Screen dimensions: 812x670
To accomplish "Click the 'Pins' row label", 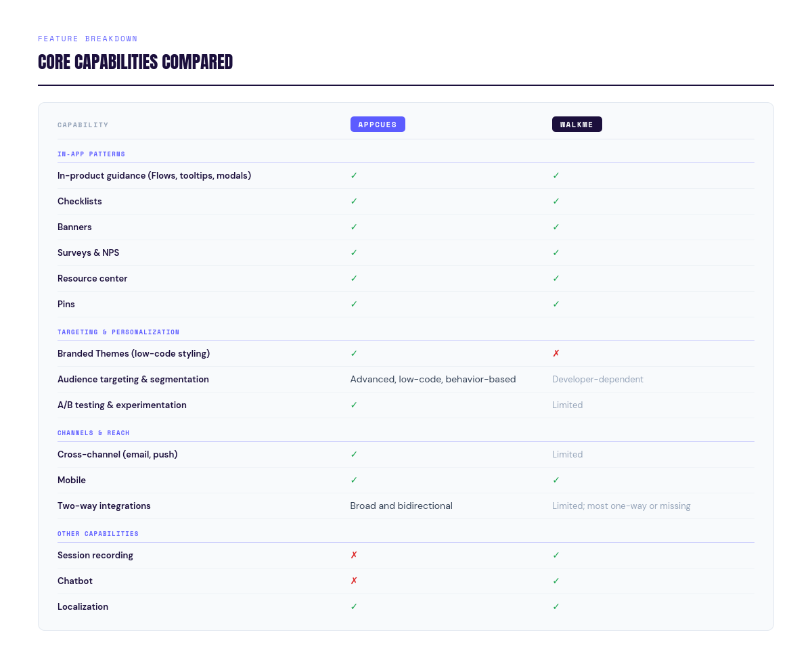I will pyautogui.click(x=66, y=305).
